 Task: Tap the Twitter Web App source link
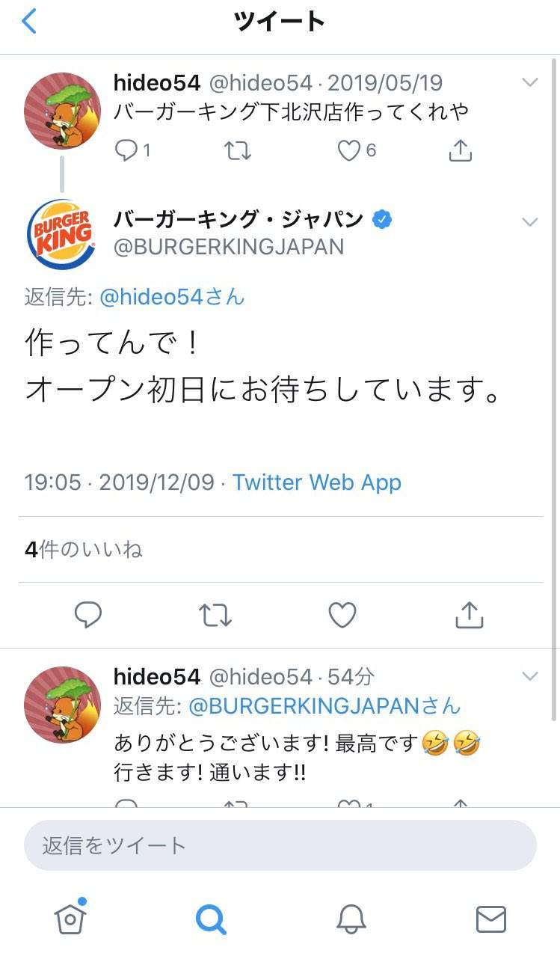point(317,482)
